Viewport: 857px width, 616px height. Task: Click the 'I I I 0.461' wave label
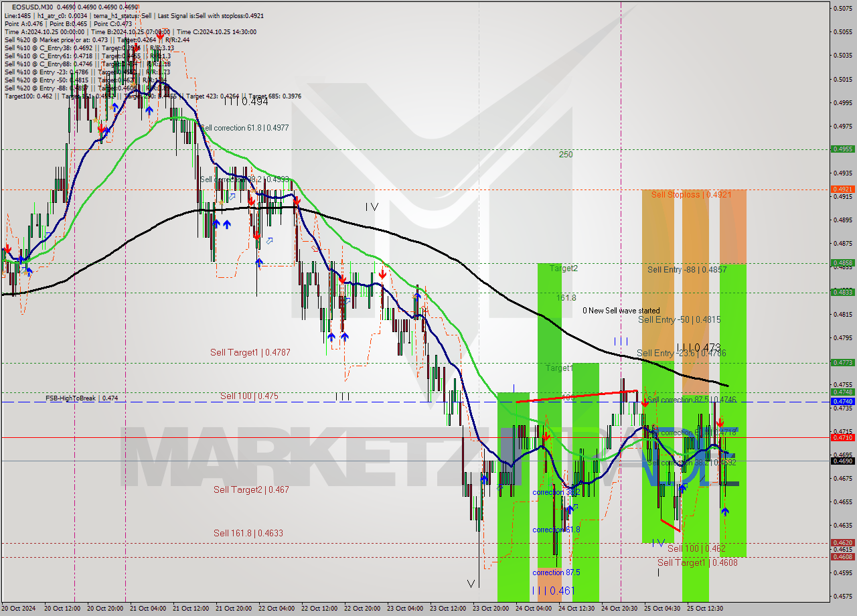click(553, 591)
